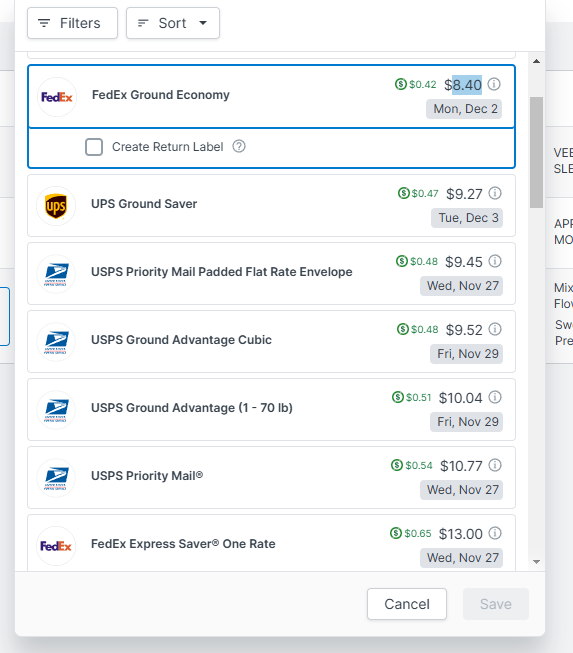Click the scrollbar down arrow
Image resolution: width=573 pixels, height=653 pixels.
coord(536,562)
